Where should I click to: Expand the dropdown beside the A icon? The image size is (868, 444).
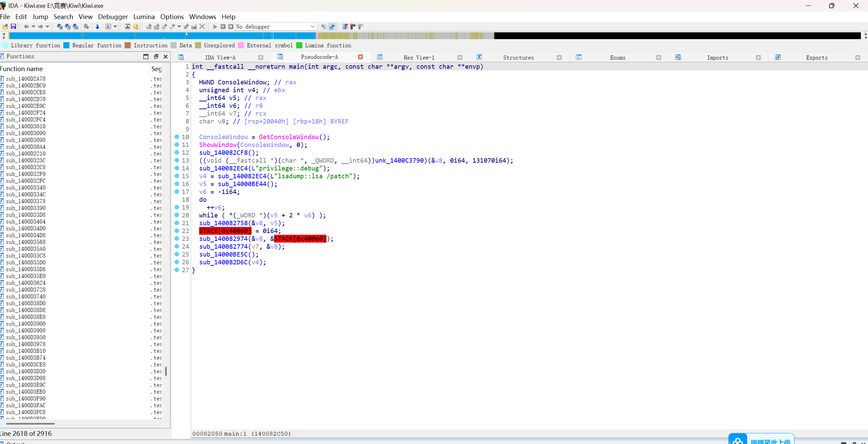[115, 27]
